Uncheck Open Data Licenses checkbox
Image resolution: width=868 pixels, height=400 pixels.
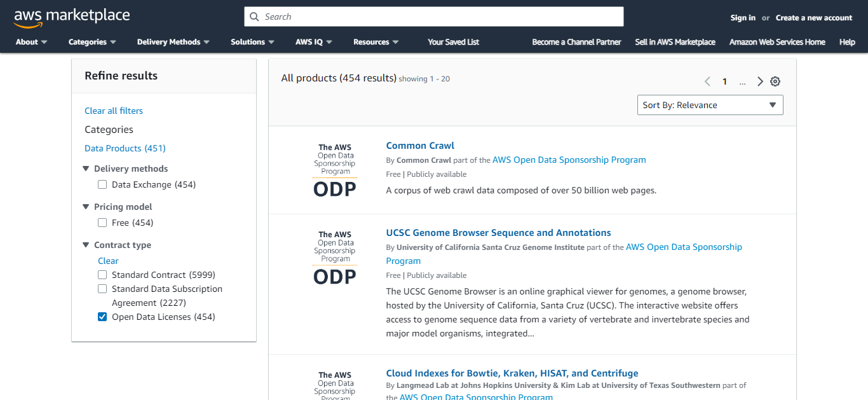[102, 317]
